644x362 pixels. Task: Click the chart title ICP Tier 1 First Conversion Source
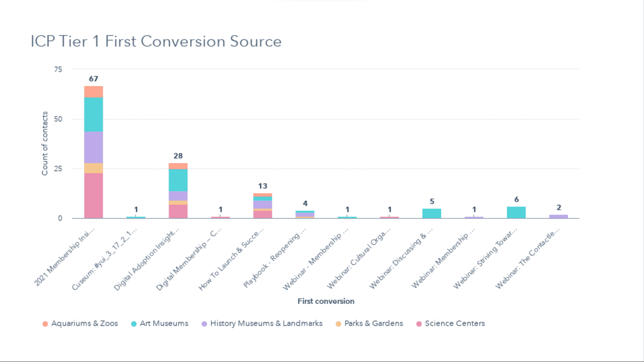tap(156, 42)
